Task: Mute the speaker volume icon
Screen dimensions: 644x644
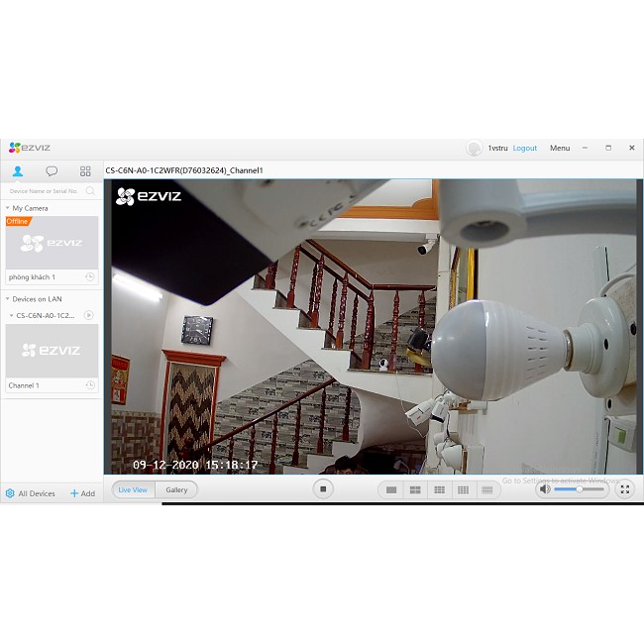Action: click(x=545, y=489)
